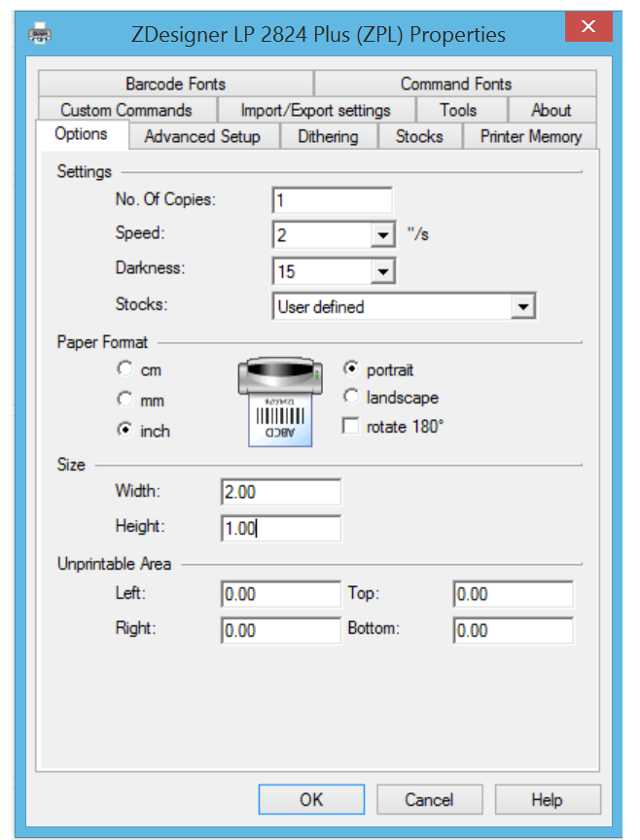
Task: Click the printer icon in title bar
Action: coord(40,34)
